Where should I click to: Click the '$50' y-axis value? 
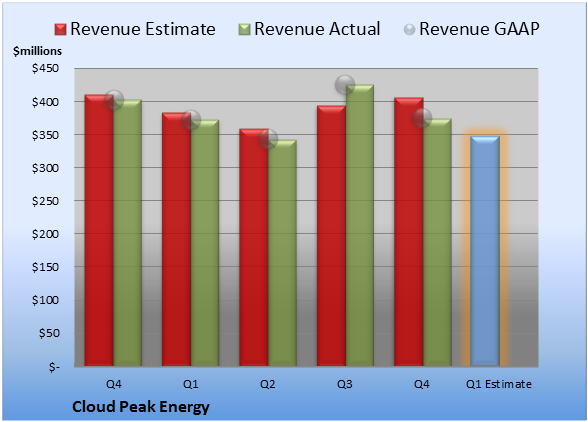point(49,333)
